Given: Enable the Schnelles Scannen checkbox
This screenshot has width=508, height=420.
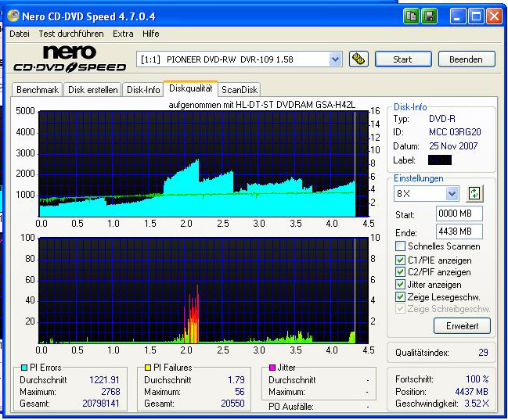Looking at the screenshot, I should [x=401, y=246].
